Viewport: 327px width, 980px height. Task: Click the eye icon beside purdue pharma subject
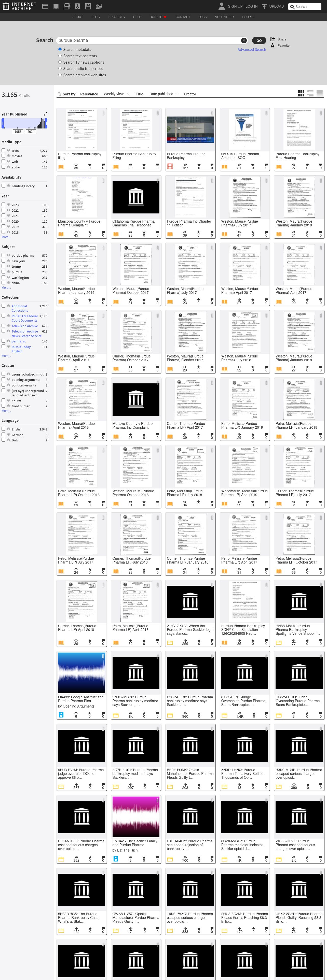click(x=8, y=255)
